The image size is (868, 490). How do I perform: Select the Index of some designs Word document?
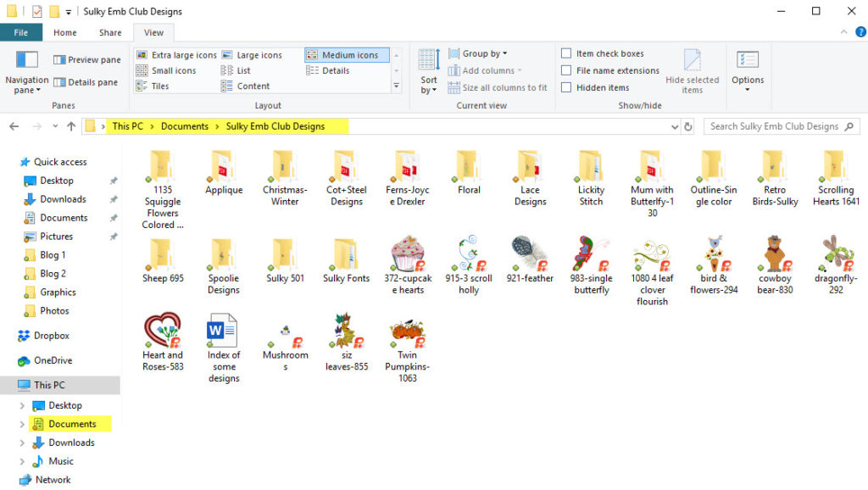click(x=224, y=348)
